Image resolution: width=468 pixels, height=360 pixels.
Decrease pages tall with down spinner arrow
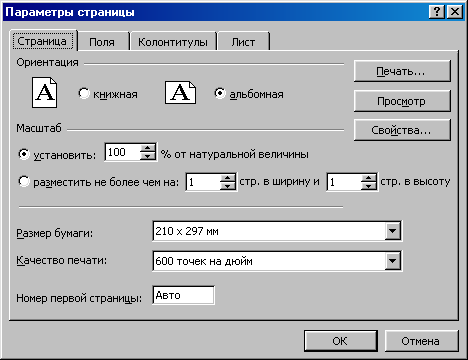click(x=369, y=186)
